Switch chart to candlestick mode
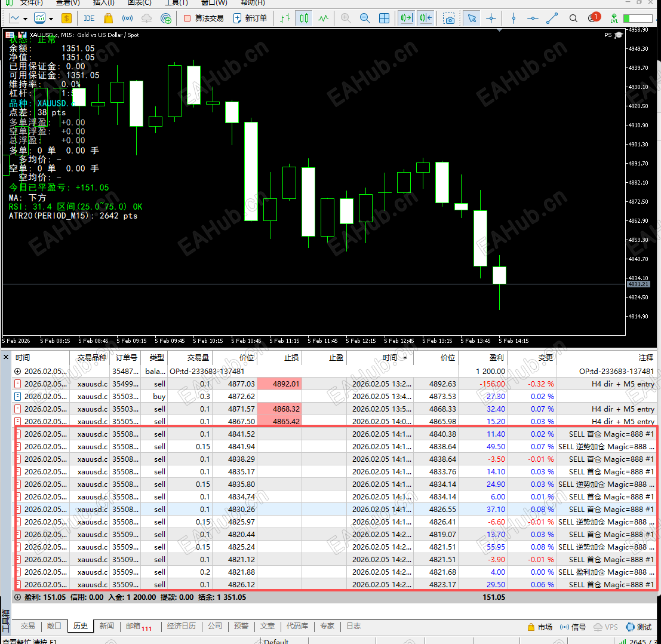 coord(305,18)
